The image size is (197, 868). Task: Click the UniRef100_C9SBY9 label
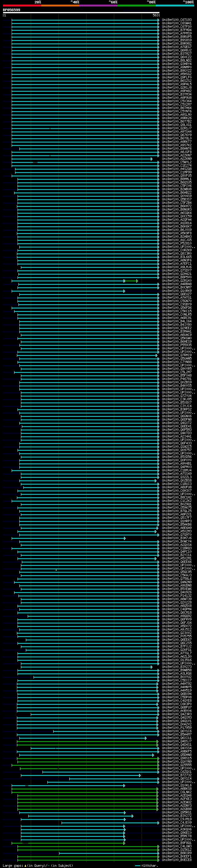pos(176,304)
